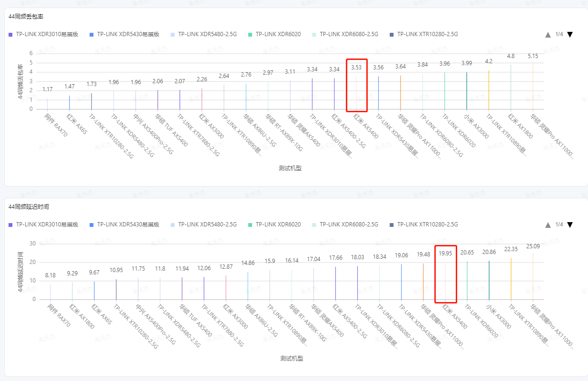
Task: Toggle TP-LINK XTR10280-2.5G legend in 44同频延迟时间 chart
Action: click(x=423, y=225)
